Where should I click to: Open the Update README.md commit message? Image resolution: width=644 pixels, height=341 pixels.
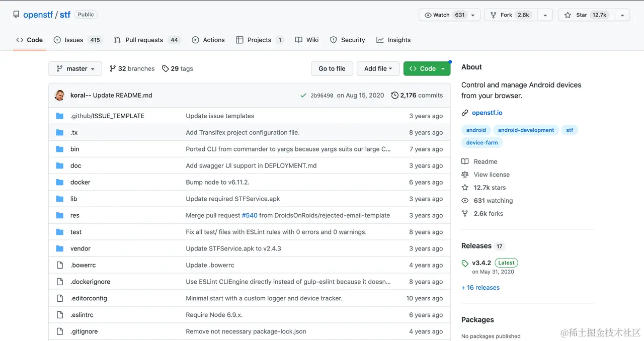coord(122,95)
